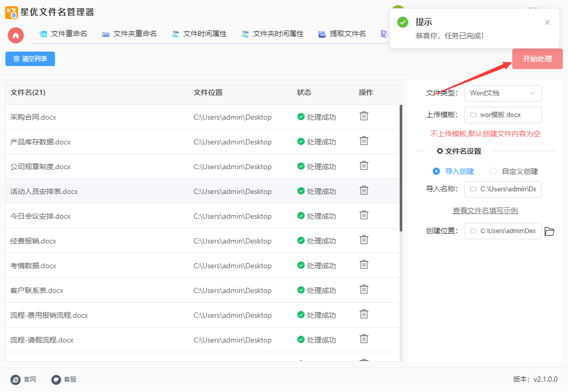Click the 文件名(21) column header
568x392 pixels.
click(x=28, y=93)
